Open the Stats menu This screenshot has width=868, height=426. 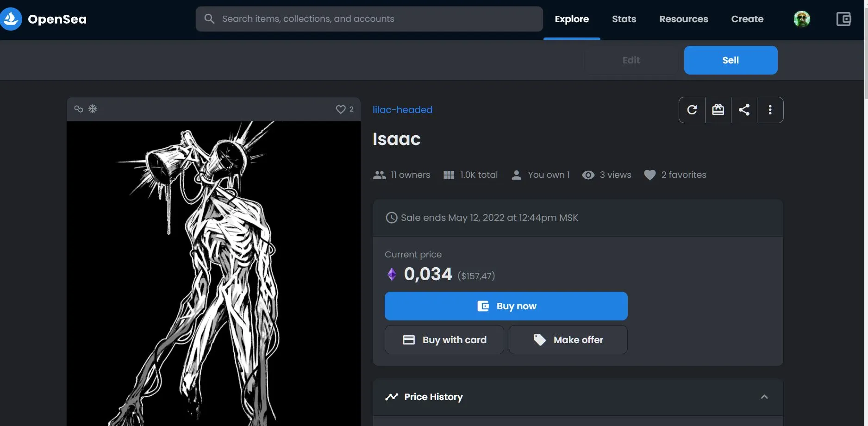(624, 19)
